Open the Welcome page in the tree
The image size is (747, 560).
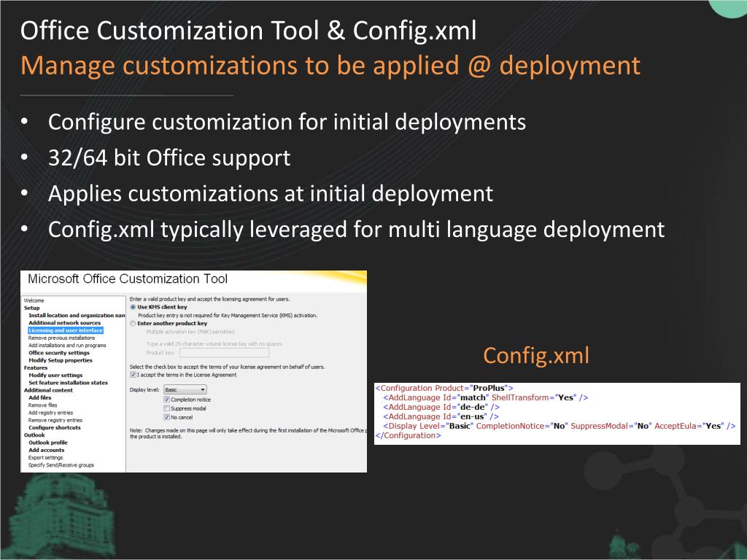pyautogui.click(x=34, y=300)
